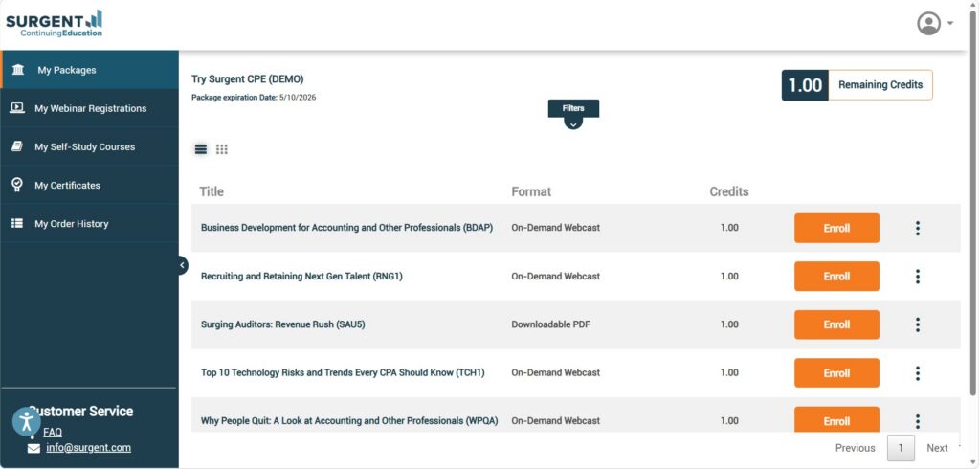
Task: Click the My Order History list icon
Action: (17, 223)
